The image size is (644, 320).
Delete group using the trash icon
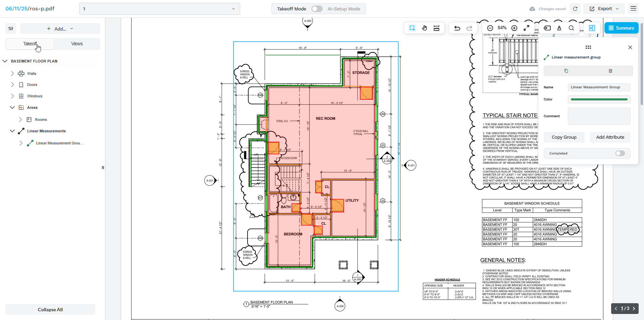point(610,71)
